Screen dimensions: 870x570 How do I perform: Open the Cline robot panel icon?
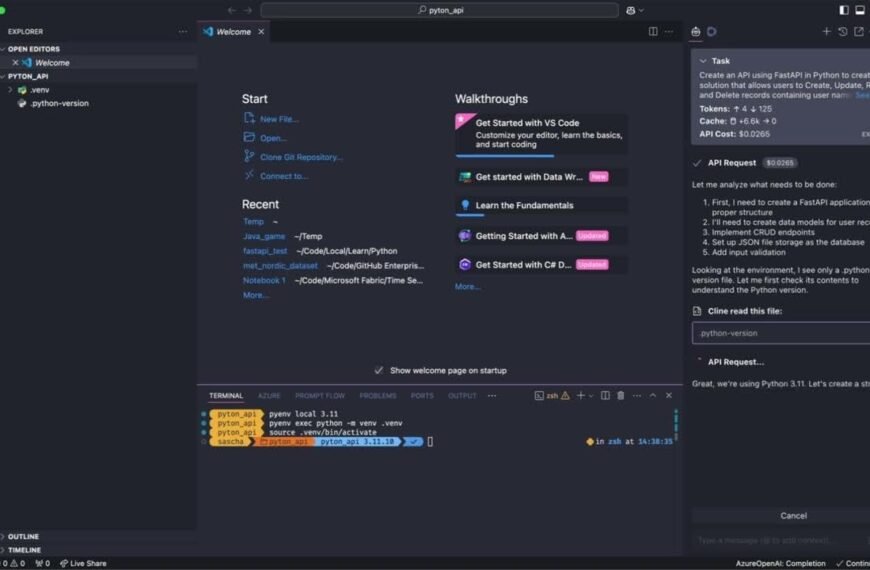tap(696, 32)
